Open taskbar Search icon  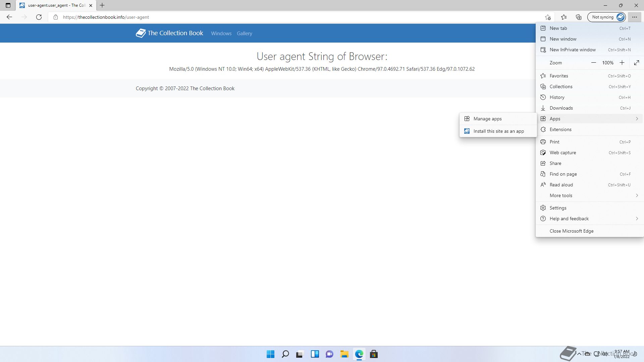(x=285, y=354)
